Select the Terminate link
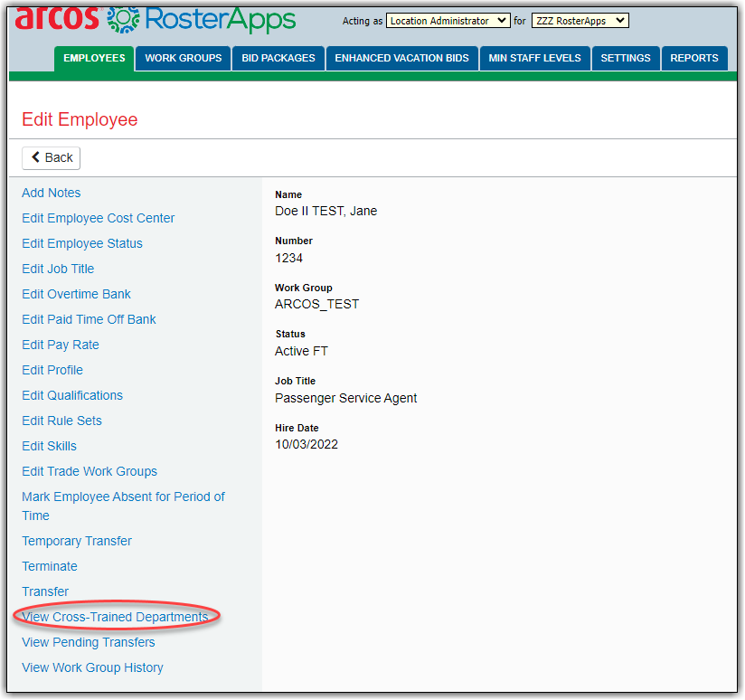The height and width of the screenshot is (700, 745). point(50,566)
